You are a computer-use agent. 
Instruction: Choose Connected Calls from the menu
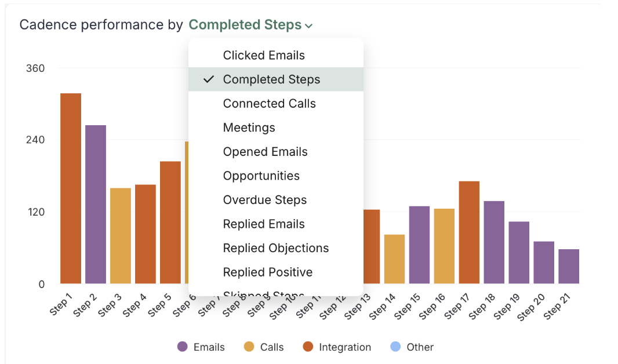269,103
